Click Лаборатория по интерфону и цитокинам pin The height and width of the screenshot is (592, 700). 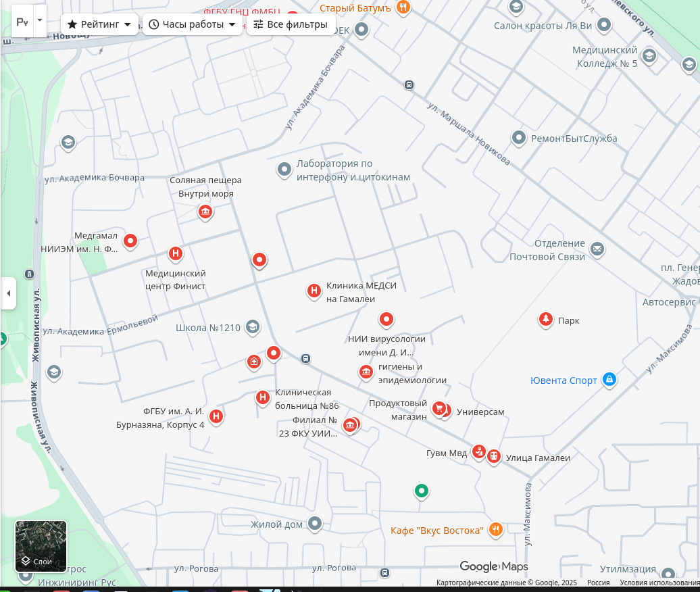click(x=284, y=170)
